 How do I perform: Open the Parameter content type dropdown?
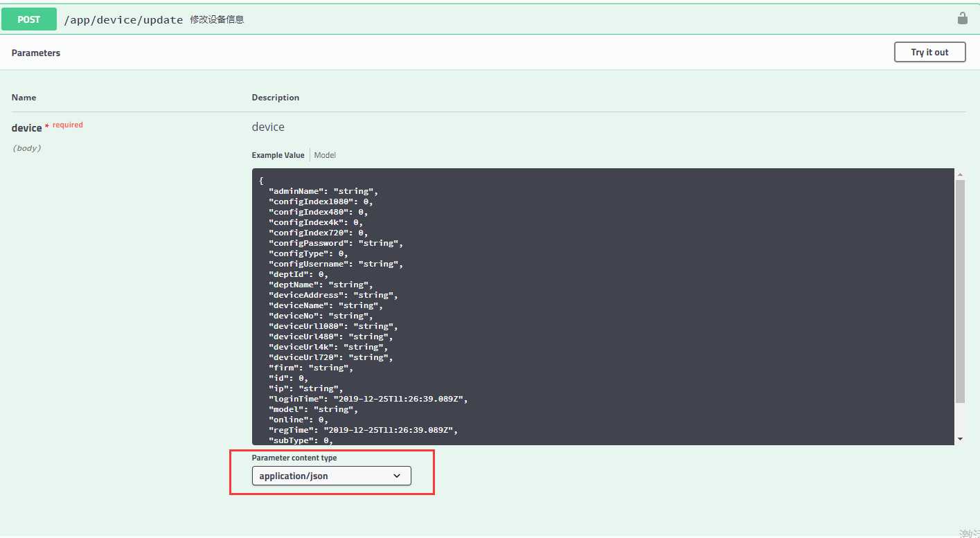[331, 476]
